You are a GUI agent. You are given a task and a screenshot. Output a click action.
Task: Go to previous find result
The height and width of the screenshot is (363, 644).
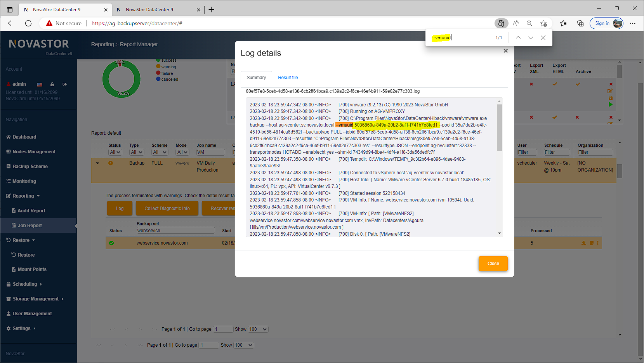[x=518, y=38]
